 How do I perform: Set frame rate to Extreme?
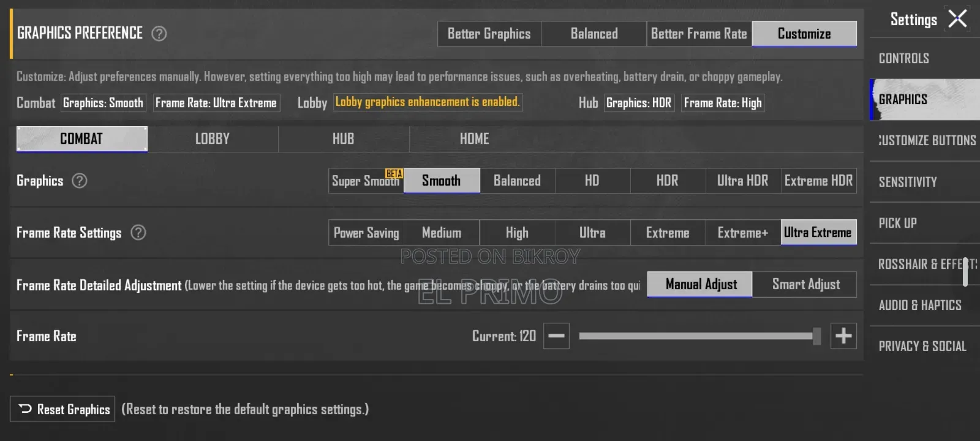668,233
